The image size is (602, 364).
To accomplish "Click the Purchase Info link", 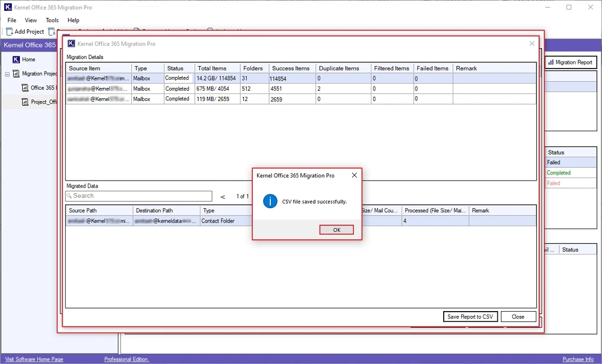I will [577, 359].
